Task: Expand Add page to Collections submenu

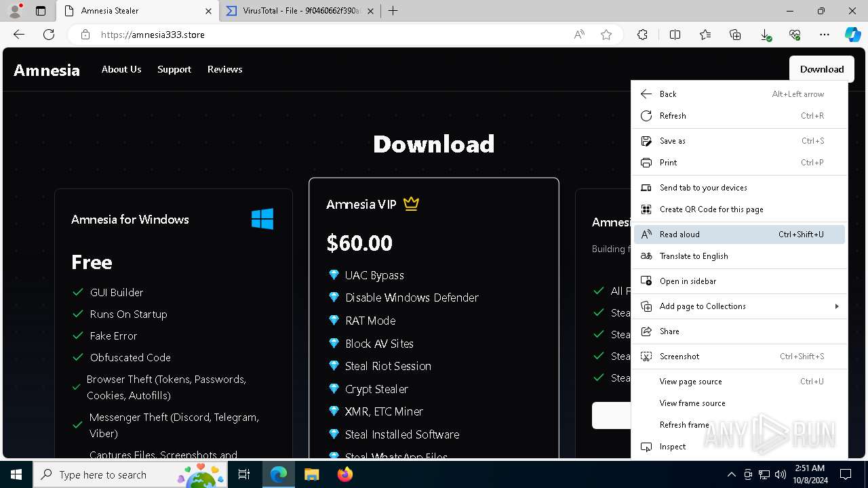Action: click(x=739, y=306)
